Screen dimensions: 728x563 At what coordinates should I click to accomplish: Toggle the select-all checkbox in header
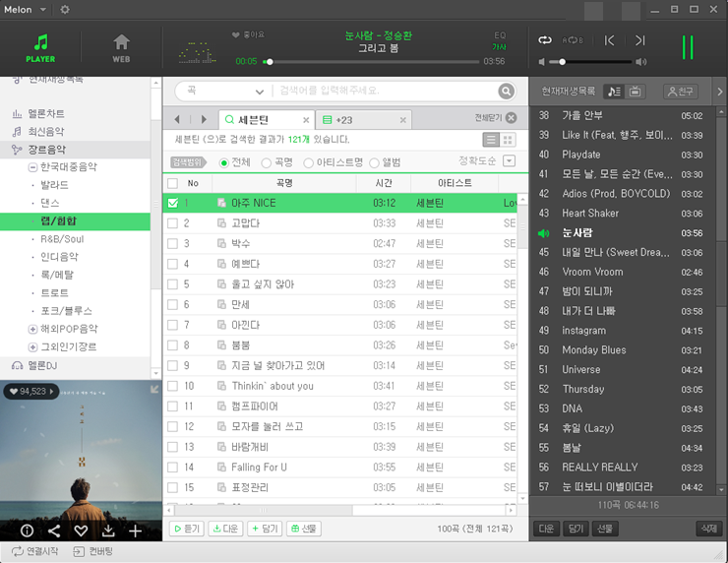pyautogui.click(x=173, y=183)
